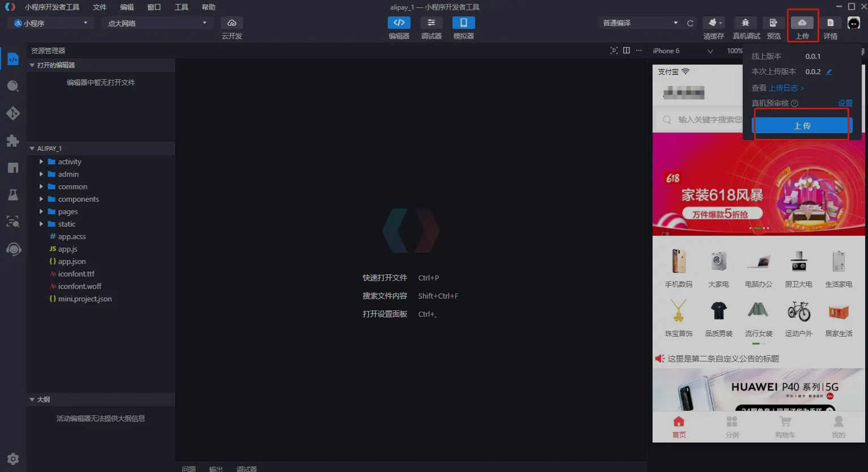
Task: Tap the 购物车 cart tab in simulator
Action: pyautogui.click(x=785, y=427)
